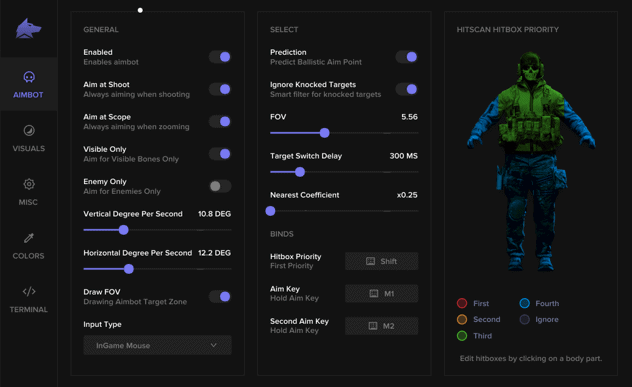This screenshot has height=387, width=632.
Task: Switch to the MISC tab label
Action: (x=28, y=202)
